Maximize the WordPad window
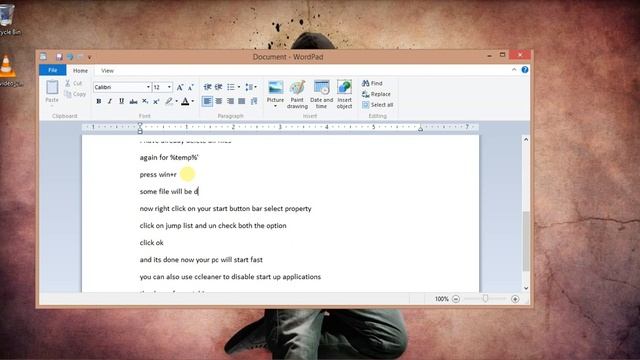This screenshot has height=360, width=640. [x=502, y=55]
